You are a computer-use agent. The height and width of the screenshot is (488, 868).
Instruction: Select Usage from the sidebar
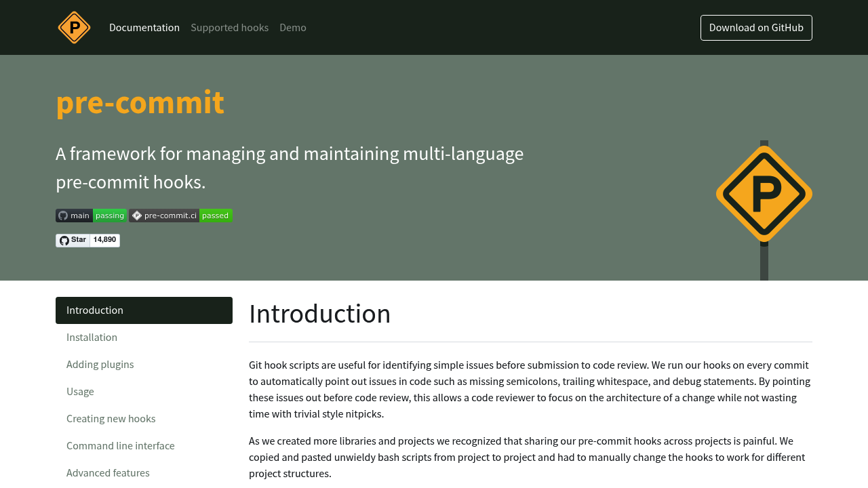pos(80,390)
